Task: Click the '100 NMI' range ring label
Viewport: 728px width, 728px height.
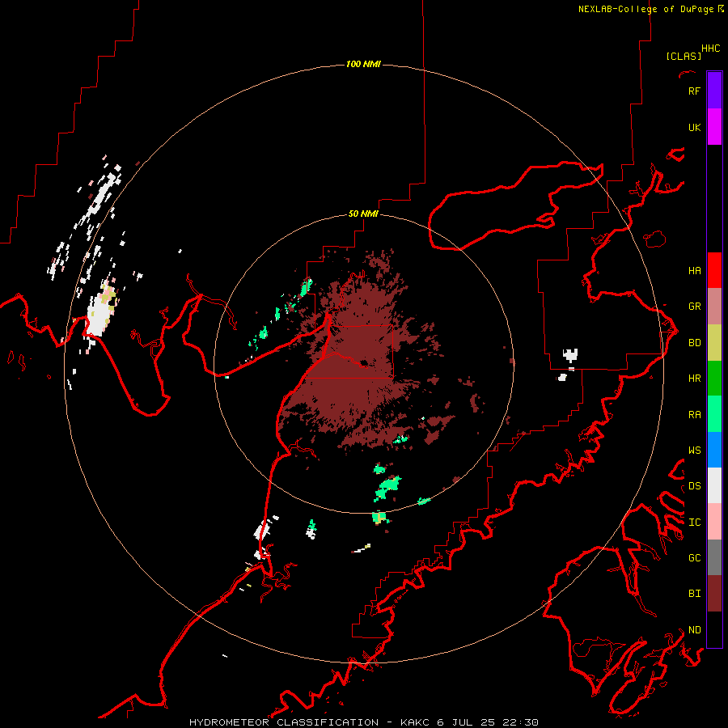Action: point(363,64)
